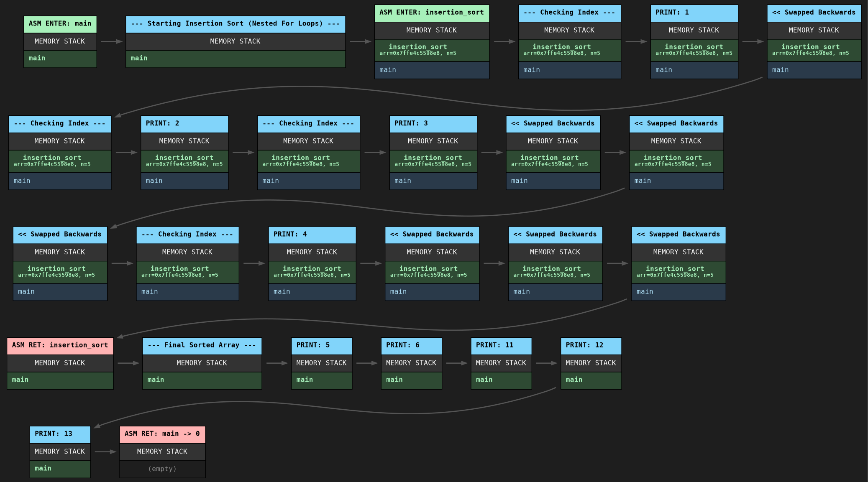Click the 'PRINT: 11' node header

pyautogui.click(x=501, y=345)
